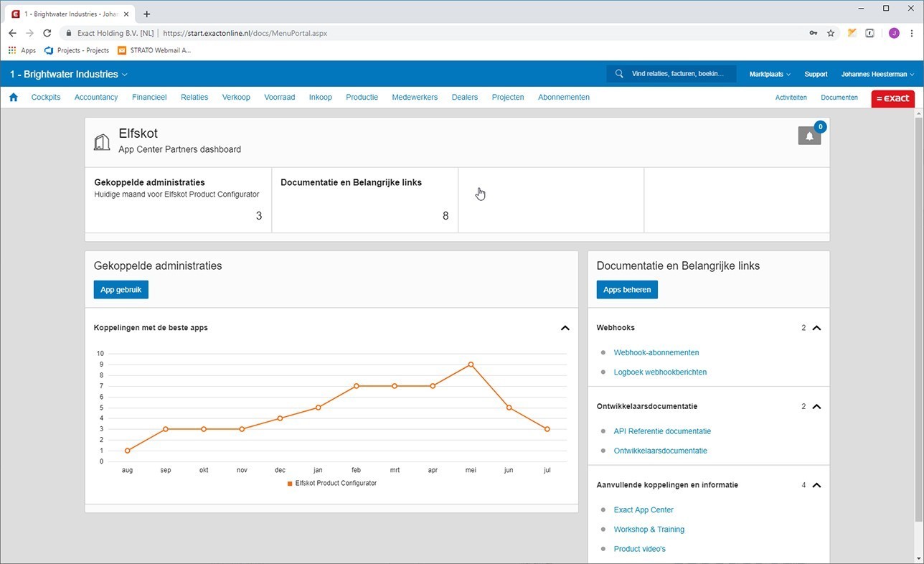The image size is (924, 564).
Task: Open the Verkoop menu
Action: pyautogui.click(x=236, y=97)
